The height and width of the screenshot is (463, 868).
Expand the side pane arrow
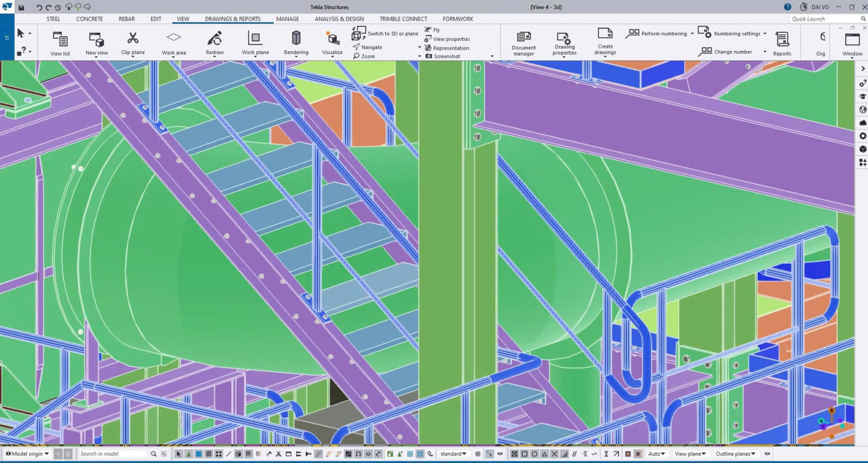[x=862, y=69]
